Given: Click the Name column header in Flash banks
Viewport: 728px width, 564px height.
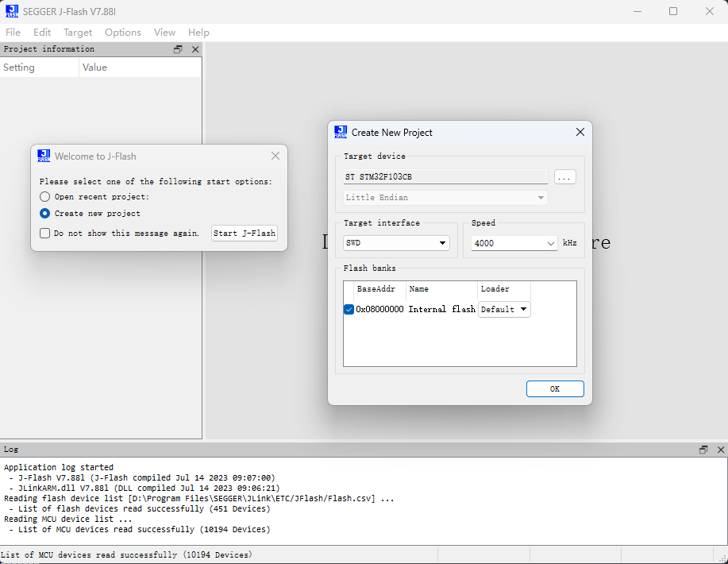Looking at the screenshot, I should click(x=441, y=289).
